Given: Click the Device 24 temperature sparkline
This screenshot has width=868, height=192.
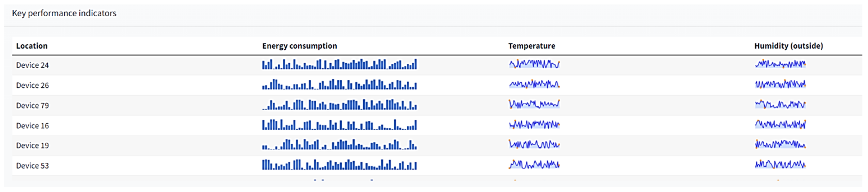Looking at the screenshot, I should (534, 64).
